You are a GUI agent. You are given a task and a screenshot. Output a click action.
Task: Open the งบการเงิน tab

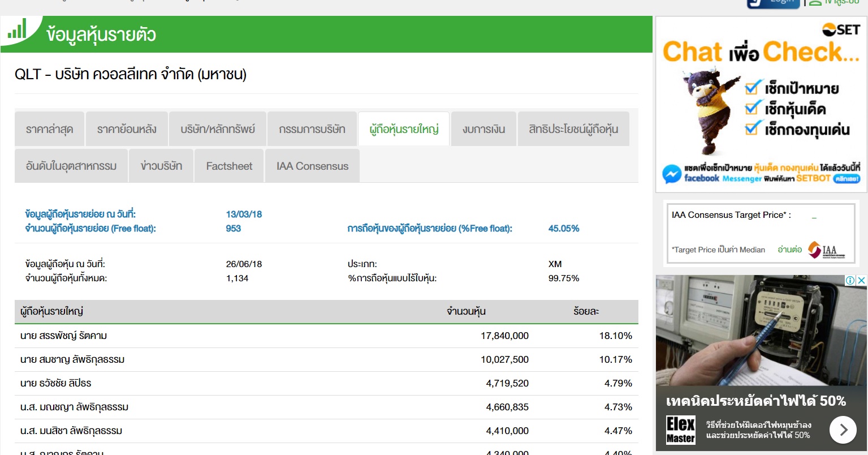click(483, 129)
